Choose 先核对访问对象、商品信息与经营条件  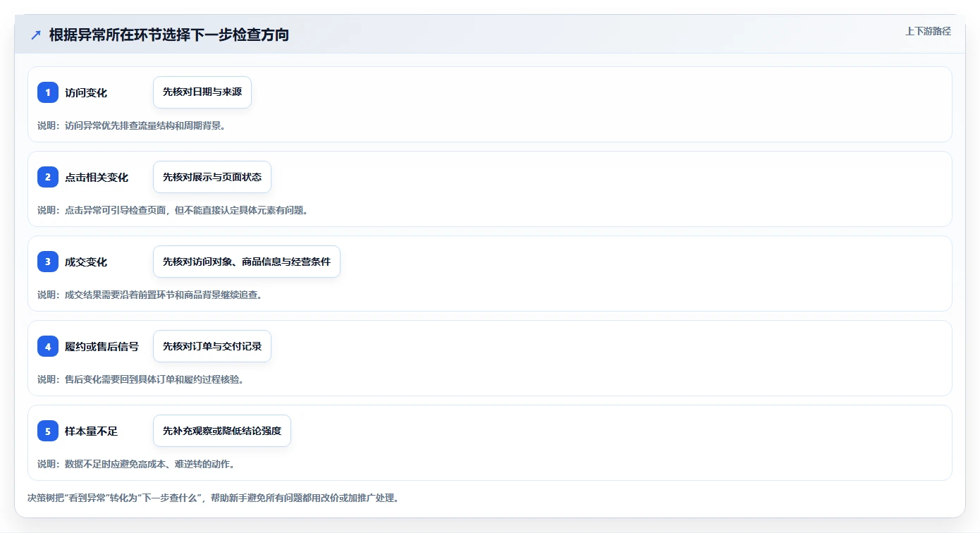[247, 262]
